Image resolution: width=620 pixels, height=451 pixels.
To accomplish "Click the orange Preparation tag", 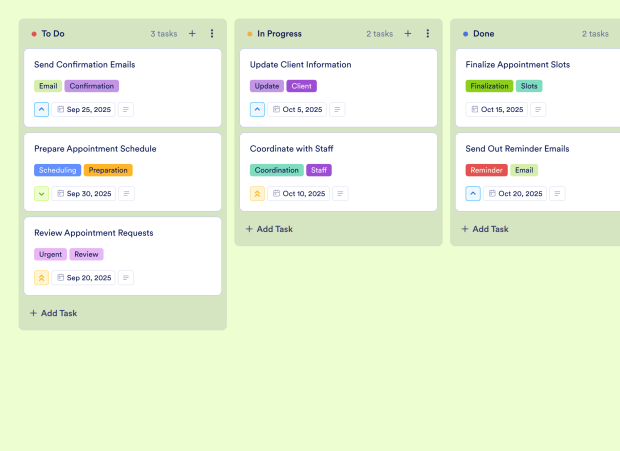I will pos(108,170).
